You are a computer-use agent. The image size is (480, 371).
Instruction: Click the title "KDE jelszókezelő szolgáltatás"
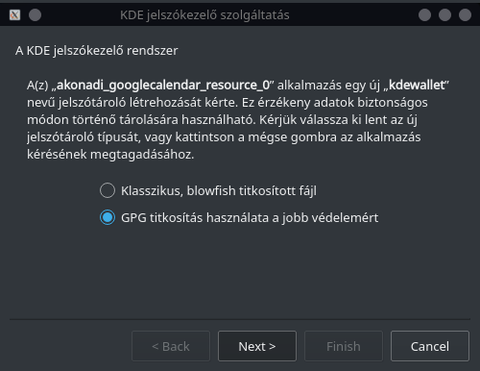click(205, 15)
